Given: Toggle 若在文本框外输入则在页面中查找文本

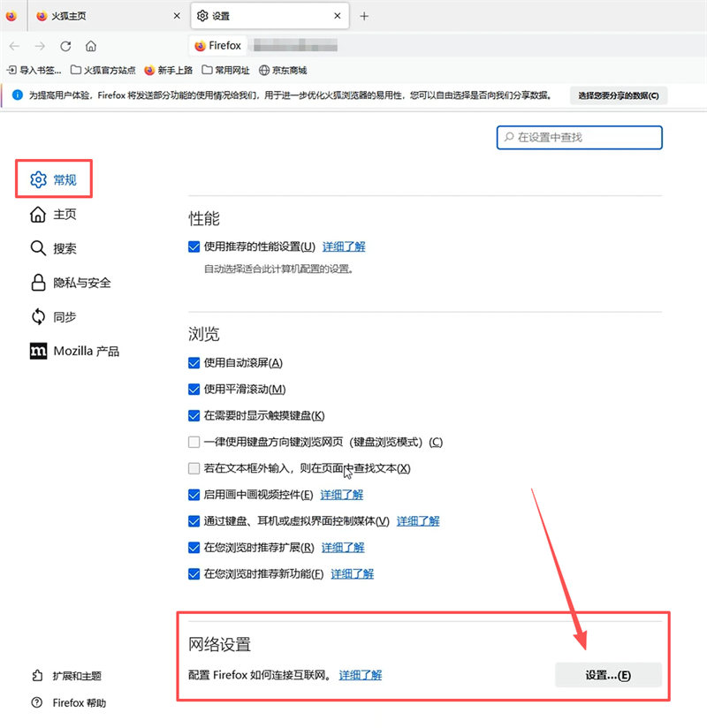Looking at the screenshot, I should [194, 468].
